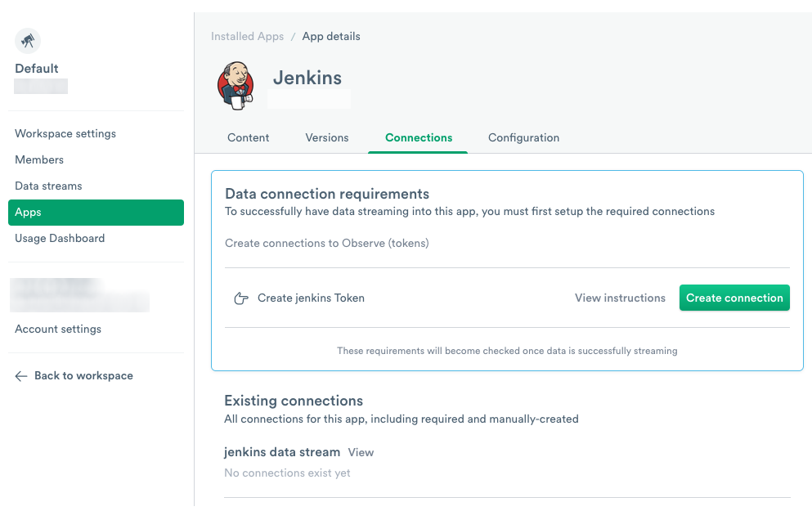Screen dimensions: 812x520
Task: Switch to the Versions tab
Action: pos(327,138)
